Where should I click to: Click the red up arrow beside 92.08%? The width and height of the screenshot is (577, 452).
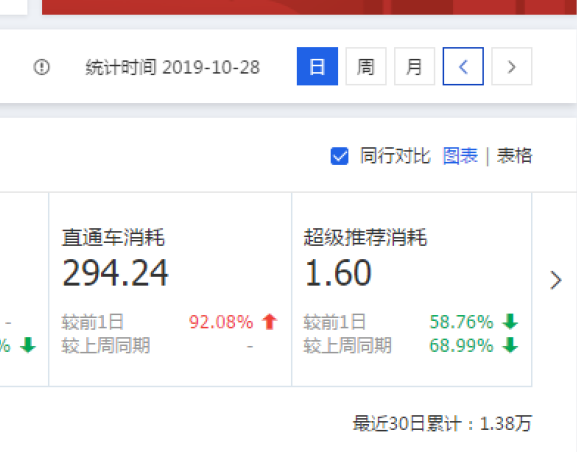(270, 322)
